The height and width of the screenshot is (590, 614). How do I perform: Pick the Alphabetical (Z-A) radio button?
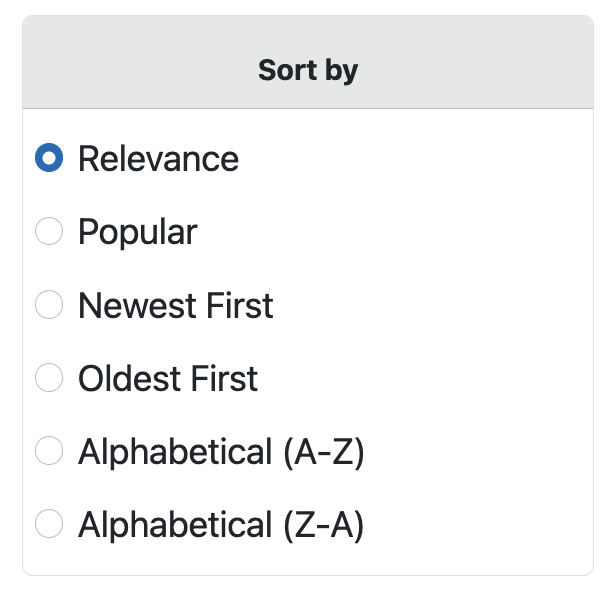coord(49,524)
